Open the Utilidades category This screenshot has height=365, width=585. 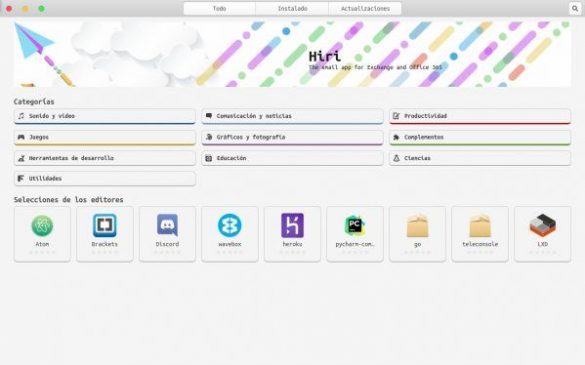[x=104, y=179]
